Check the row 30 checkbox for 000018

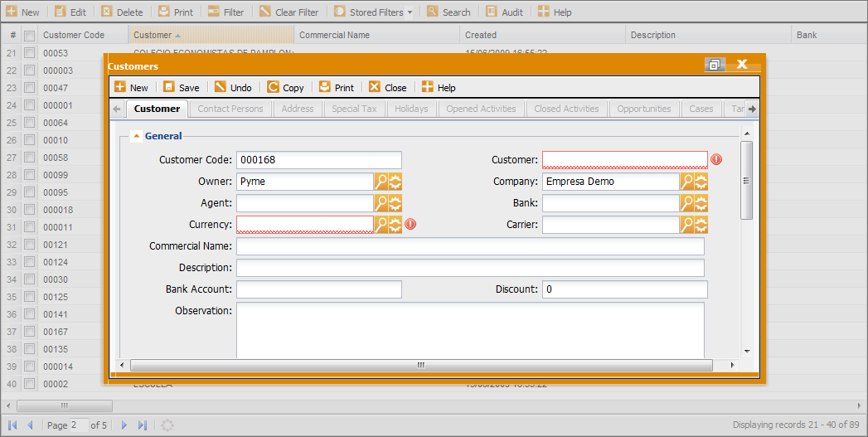[29, 210]
